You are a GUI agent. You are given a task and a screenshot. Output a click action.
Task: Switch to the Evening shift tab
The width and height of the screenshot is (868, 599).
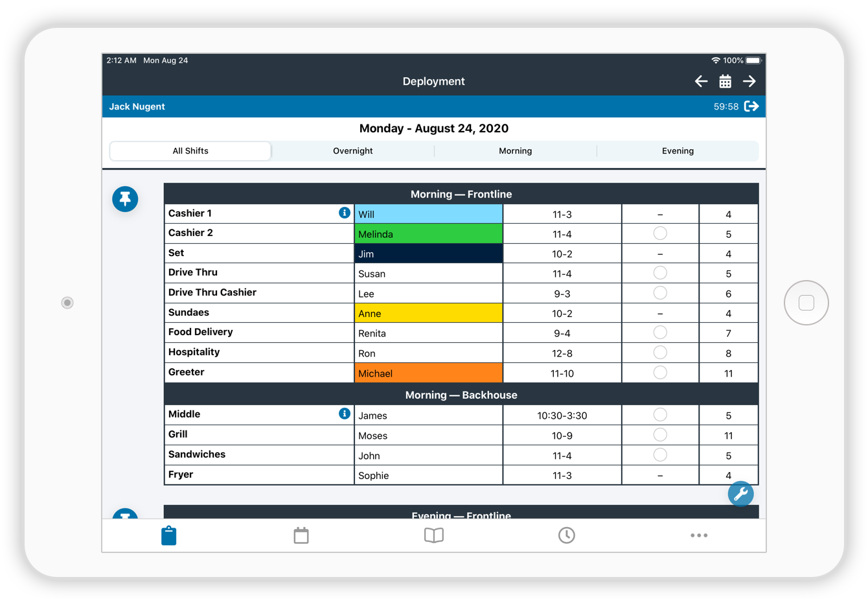point(678,151)
